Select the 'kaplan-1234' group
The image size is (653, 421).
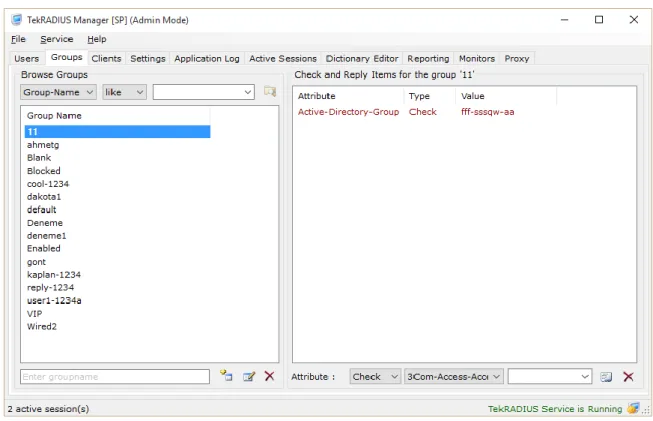point(117,275)
